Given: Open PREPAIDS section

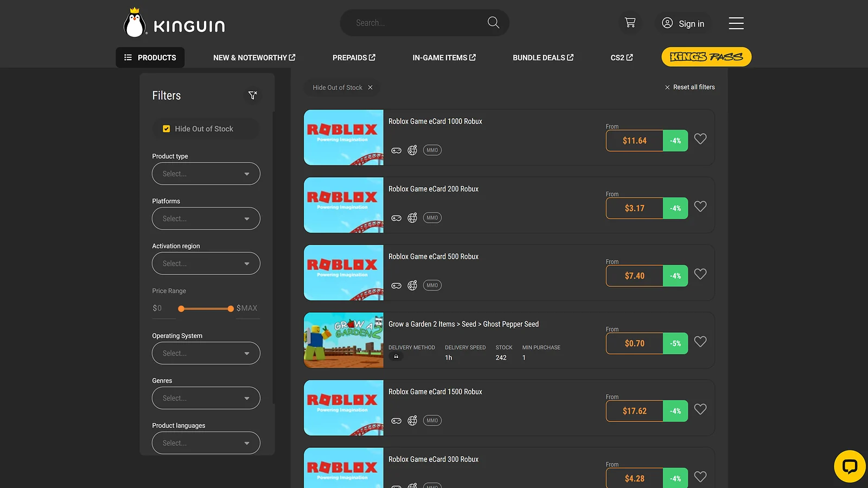Looking at the screenshot, I should click(x=354, y=57).
